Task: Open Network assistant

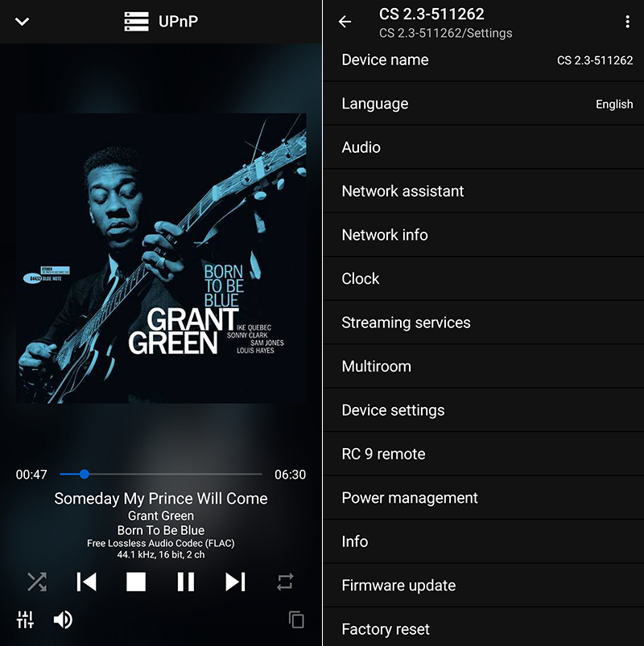Action: 484,191
